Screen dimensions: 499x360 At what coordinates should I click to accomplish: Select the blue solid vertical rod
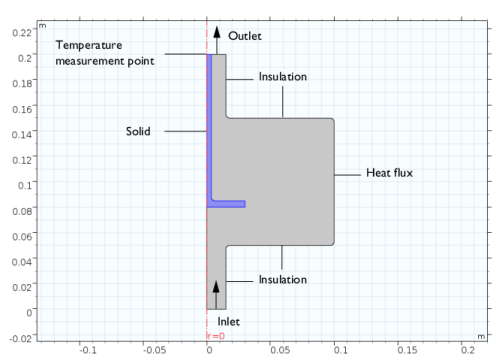point(209,127)
